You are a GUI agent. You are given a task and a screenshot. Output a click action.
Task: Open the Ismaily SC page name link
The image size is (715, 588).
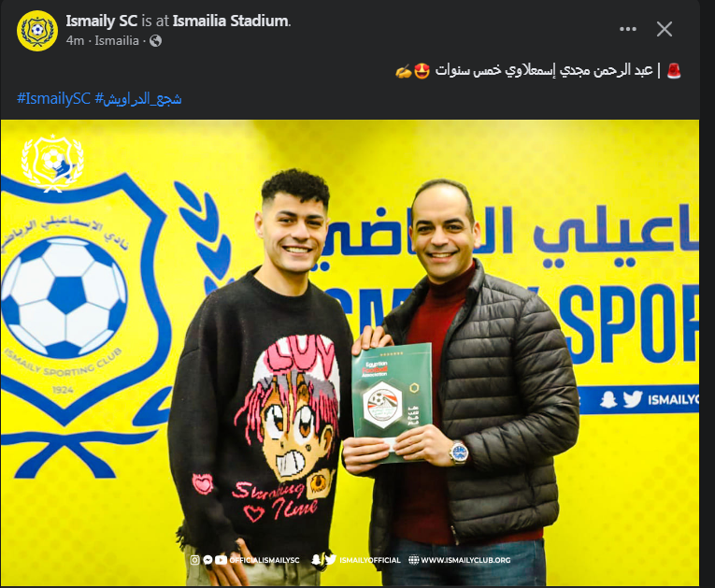101,21
